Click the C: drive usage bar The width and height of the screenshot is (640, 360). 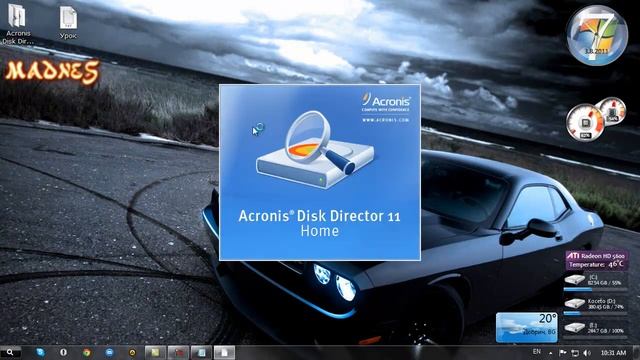pos(596,289)
